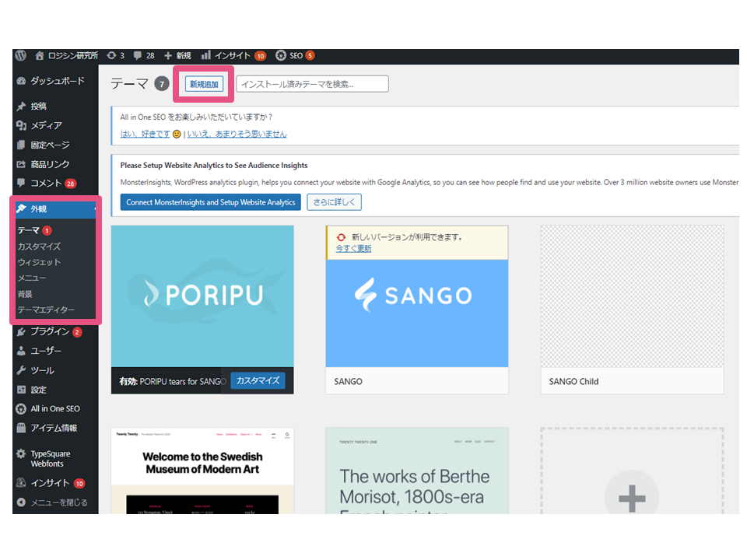This screenshot has width=747, height=560.
Task: Click the gear icon beside All in One SEO
Action: (21, 409)
